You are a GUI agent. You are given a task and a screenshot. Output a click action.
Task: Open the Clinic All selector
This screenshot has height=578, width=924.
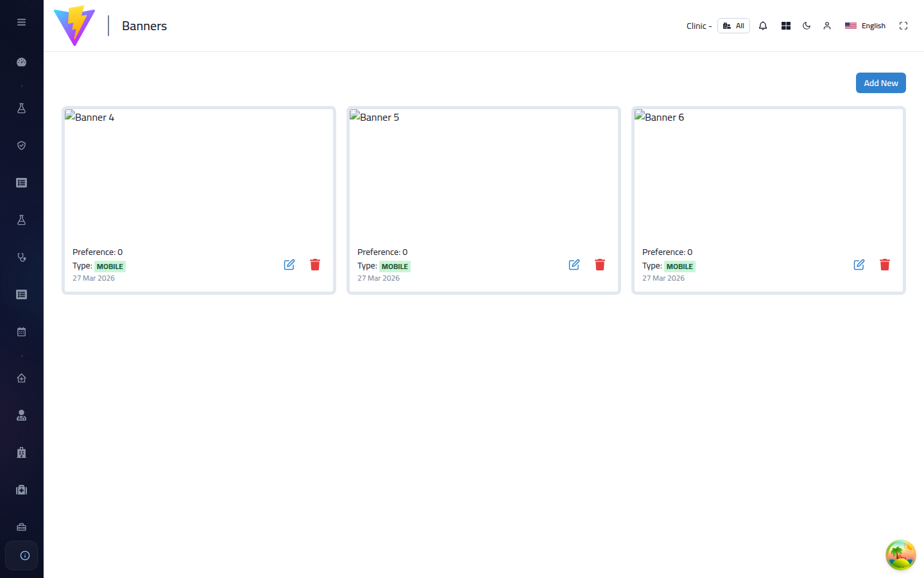click(x=733, y=26)
